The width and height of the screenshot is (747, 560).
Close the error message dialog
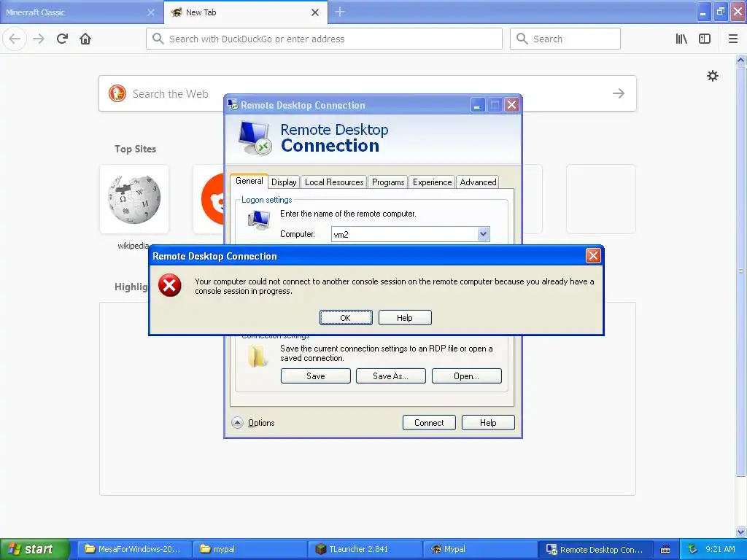pyautogui.click(x=592, y=256)
